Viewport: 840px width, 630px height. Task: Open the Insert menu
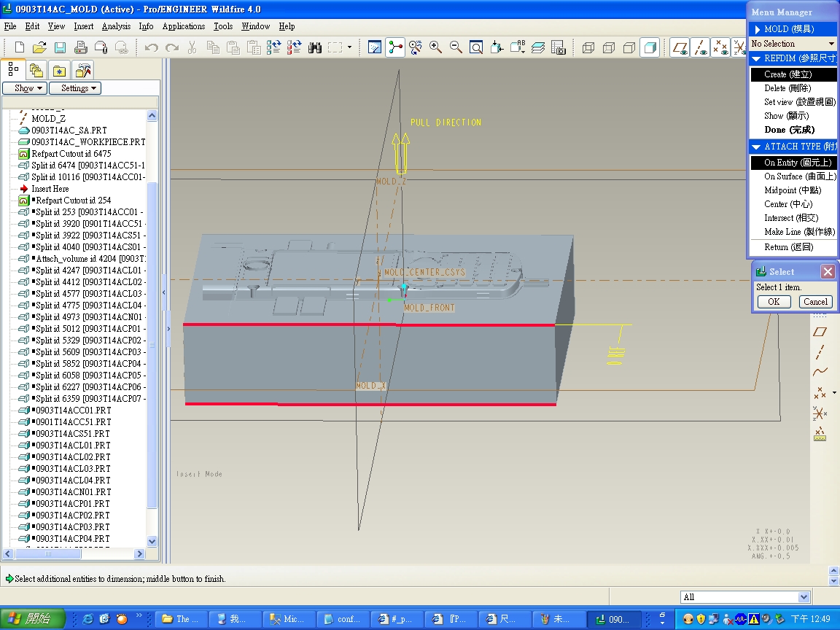pos(84,26)
